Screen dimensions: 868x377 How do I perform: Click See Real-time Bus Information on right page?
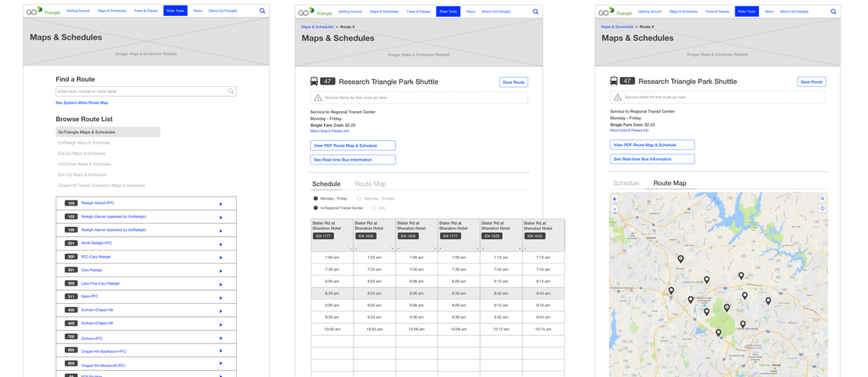point(652,159)
